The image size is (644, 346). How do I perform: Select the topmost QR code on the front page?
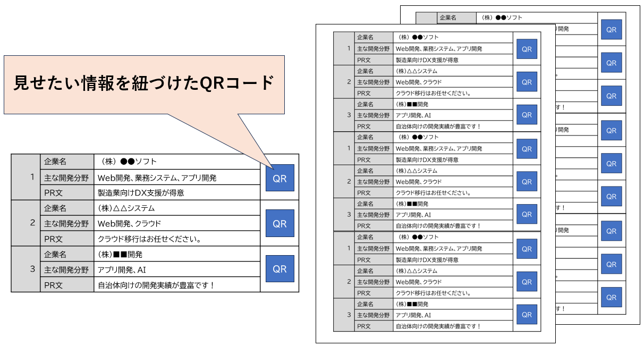pos(527,49)
